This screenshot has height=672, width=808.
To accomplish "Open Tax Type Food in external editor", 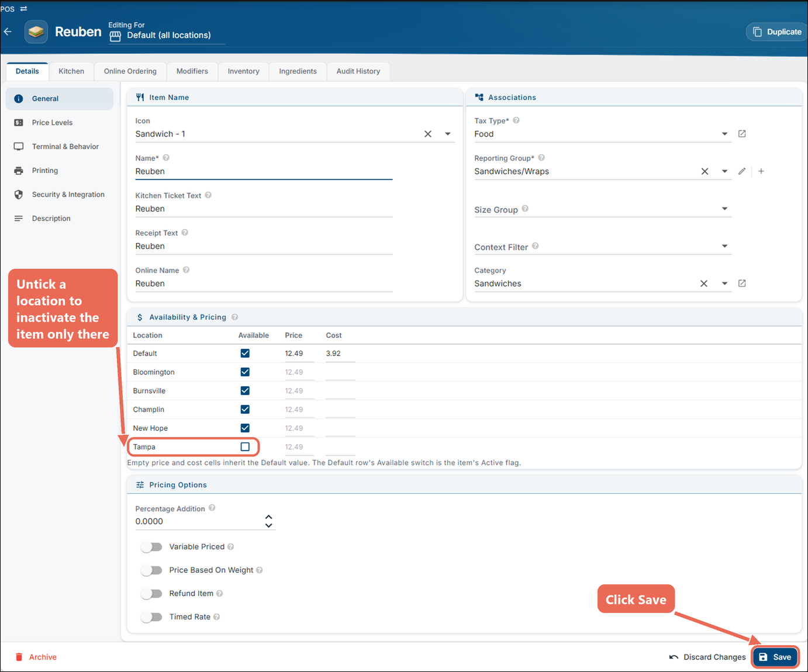I will click(742, 134).
